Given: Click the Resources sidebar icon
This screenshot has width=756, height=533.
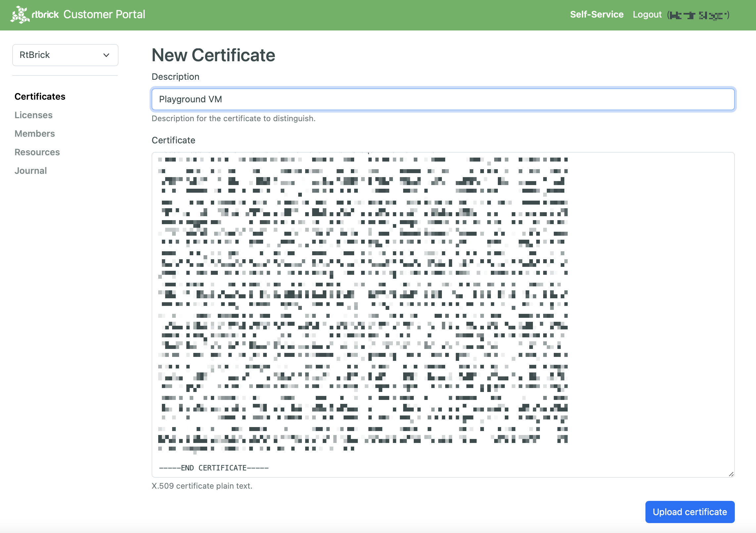Looking at the screenshot, I should [37, 152].
